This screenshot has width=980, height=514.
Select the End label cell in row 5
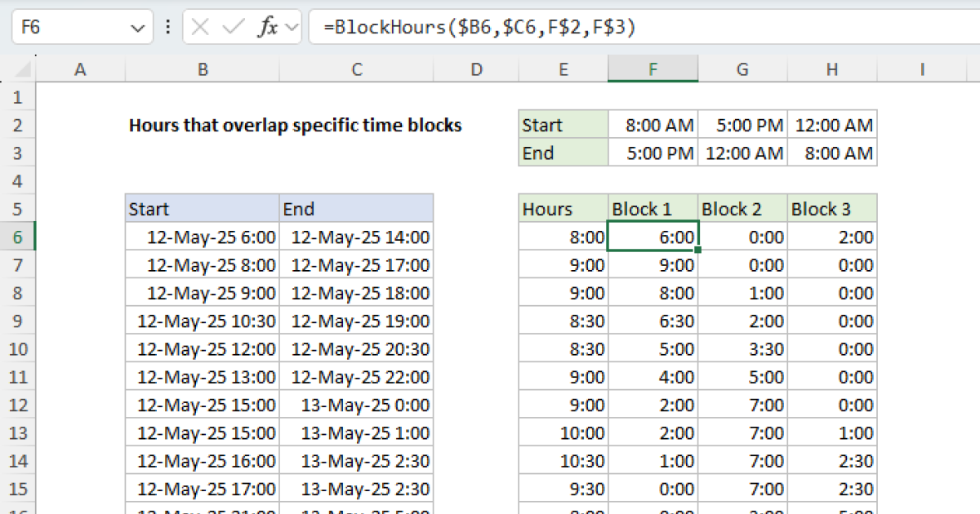[x=357, y=209]
